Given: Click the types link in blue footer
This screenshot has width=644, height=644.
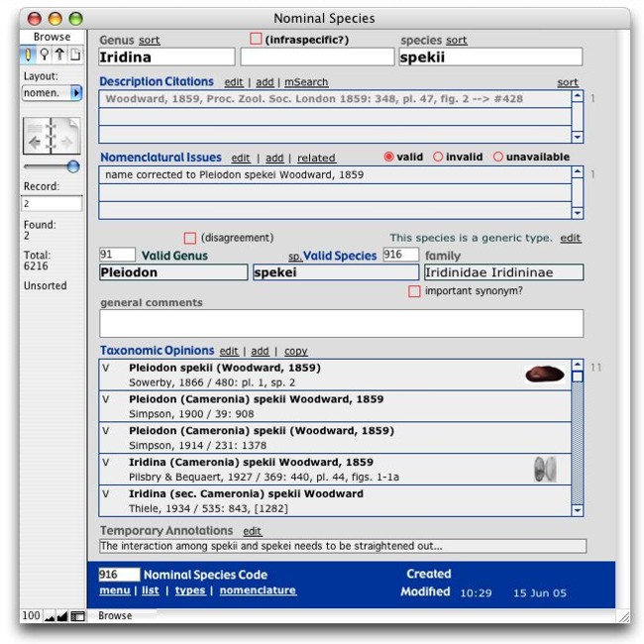Looking at the screenshot, I should (189, 590).
